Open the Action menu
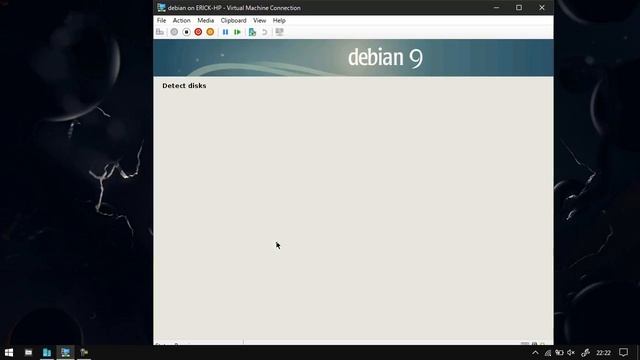 [181, 20]
